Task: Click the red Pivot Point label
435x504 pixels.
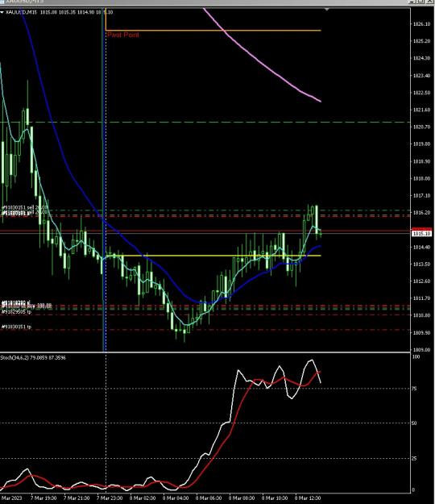Action: (123, 35)
